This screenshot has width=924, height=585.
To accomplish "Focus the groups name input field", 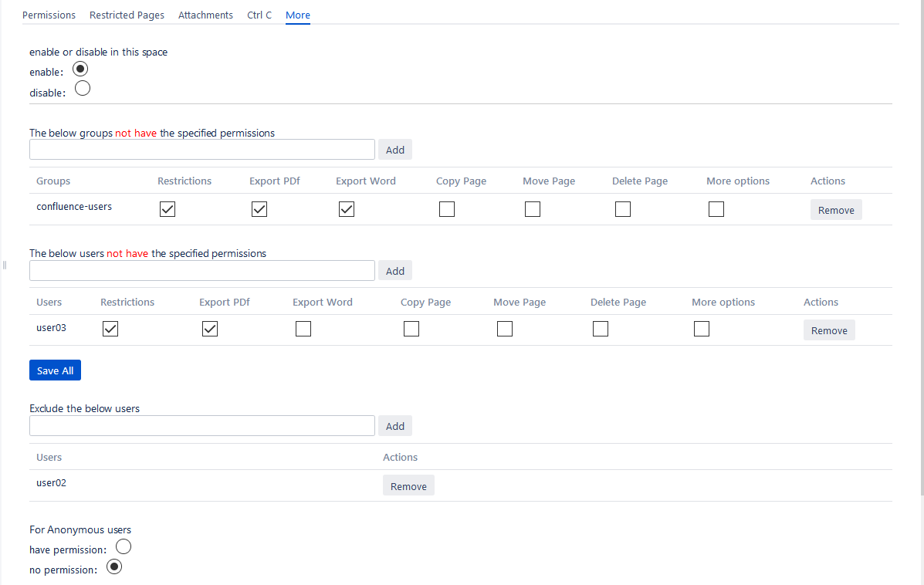I will click(x=202, y=150).
